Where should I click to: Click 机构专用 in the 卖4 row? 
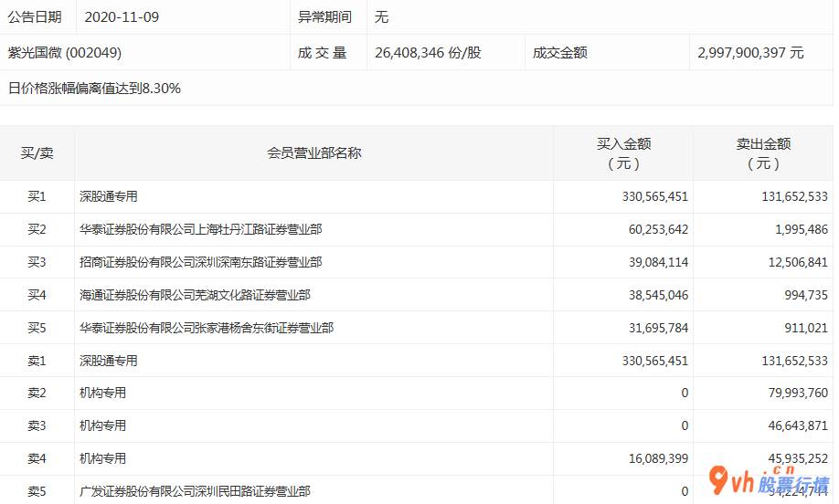102,458
